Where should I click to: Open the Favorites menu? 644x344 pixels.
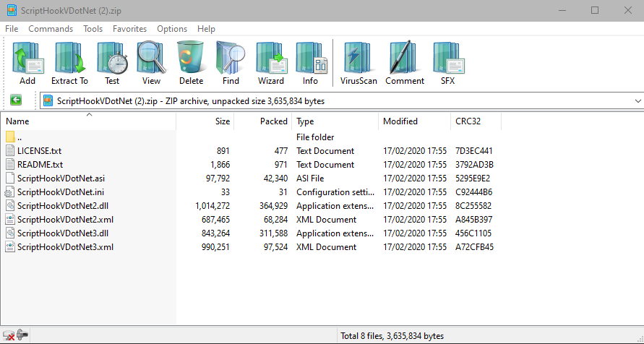[x=130, y=29]
